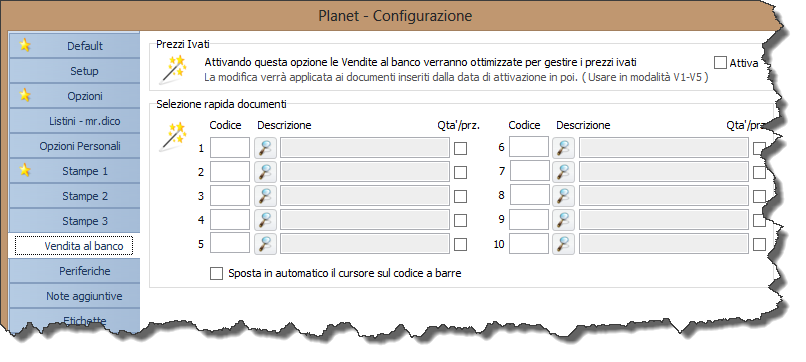Click the search icon for document row 1
The height and width of the screenshot is (362, 806).
pos(265,148)
